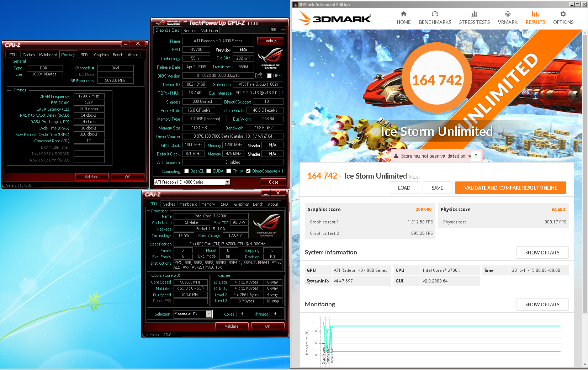Click Core Speed 5096.3 MHz value
This screenshot has height=370, width=588.
coord(190,282)
